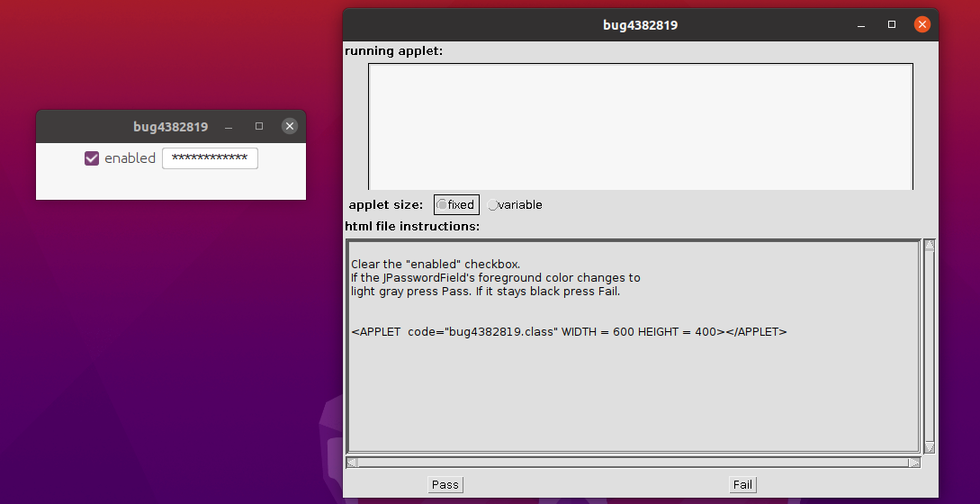Maximize the small window containing the enabled checkbox
Viewport: 980px width, 504px height.
(259, 127)
